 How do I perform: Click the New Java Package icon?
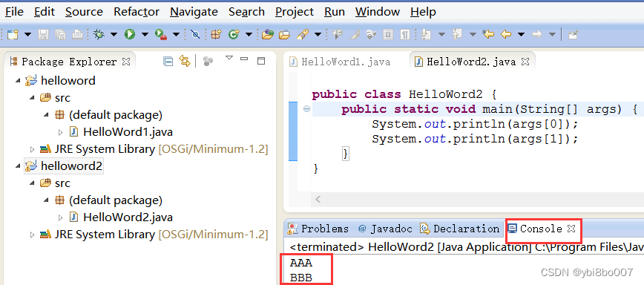tap(216, 34)
